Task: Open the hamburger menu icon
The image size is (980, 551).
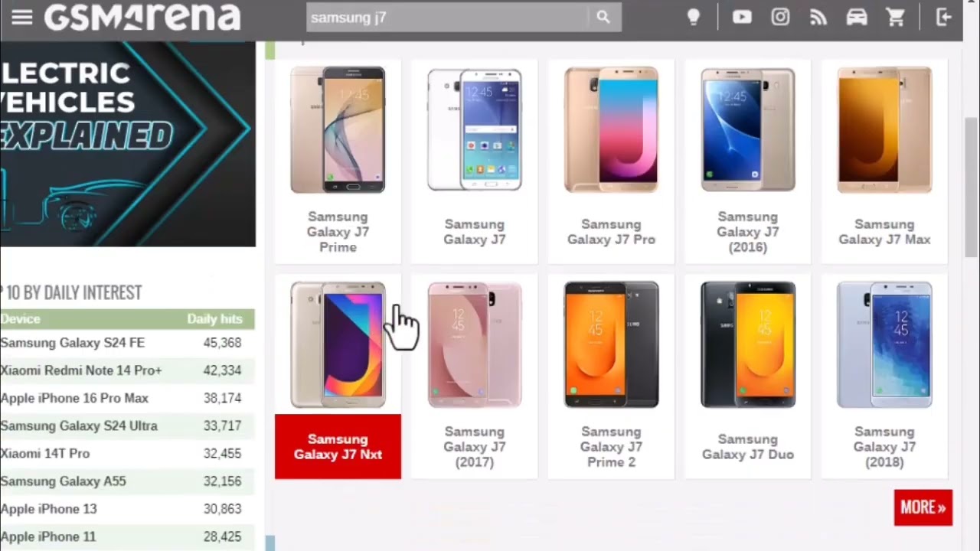Action: [22, 17]
